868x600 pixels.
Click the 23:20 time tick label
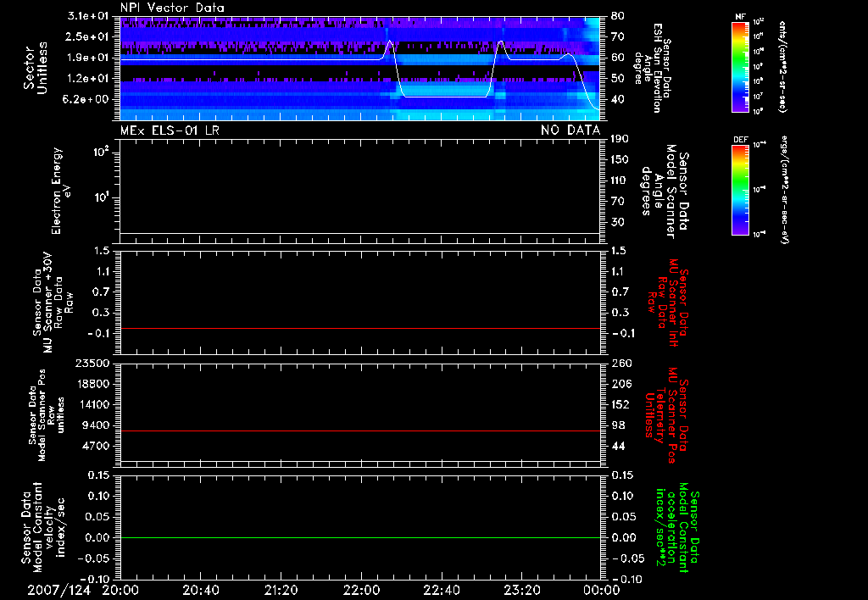pyautogui.click(x=521, y=590)
